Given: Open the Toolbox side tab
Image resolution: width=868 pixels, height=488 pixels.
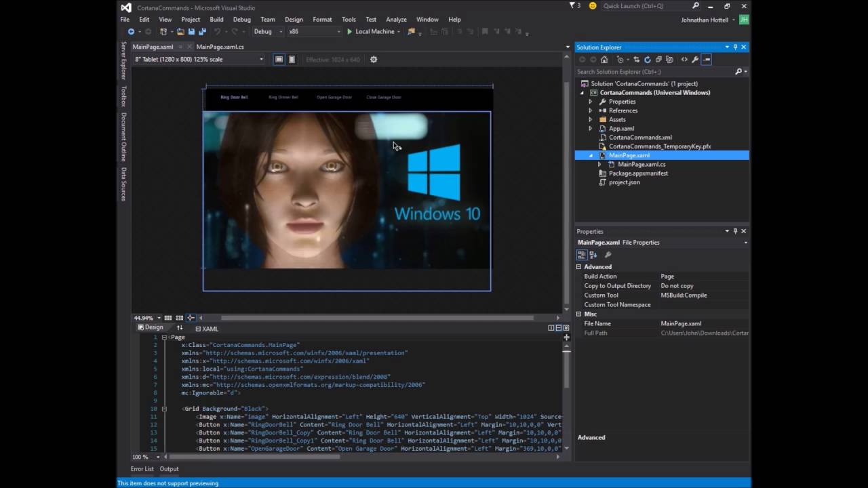Looking at the screenshot, I should pos(123,96).
